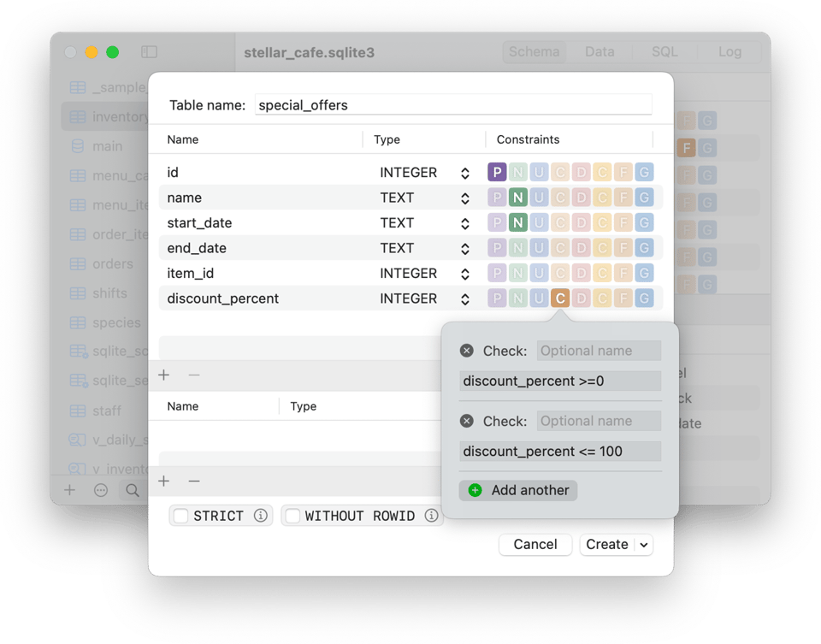Expand the Create button dropdown arrow
Viewport: 821px width, 644px height.
point(644,545)
